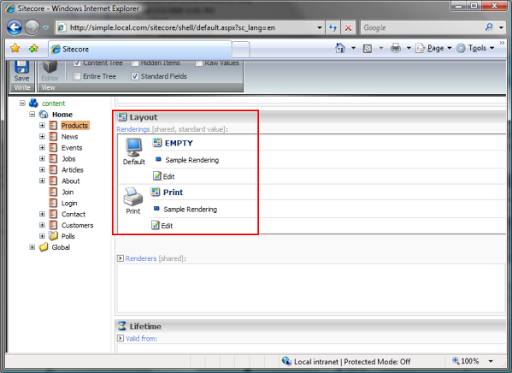Click the Save disk icon
This screenshot has width=512, height=373.
point(22,67)
